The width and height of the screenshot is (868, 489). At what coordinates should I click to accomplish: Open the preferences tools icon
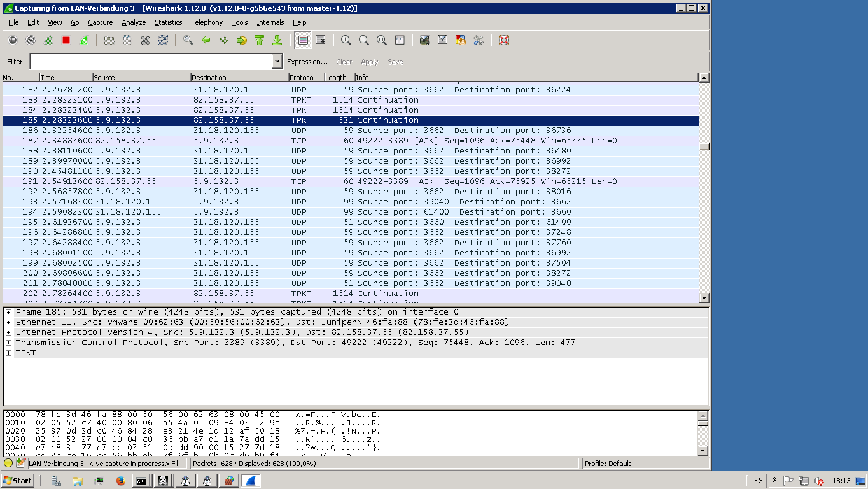pyautogui.click(x=479, y=40)
